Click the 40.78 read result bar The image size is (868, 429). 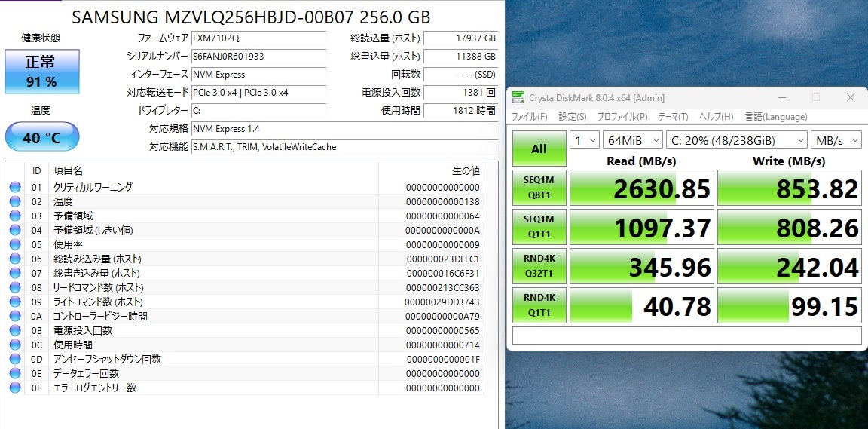tap(642, 305)
